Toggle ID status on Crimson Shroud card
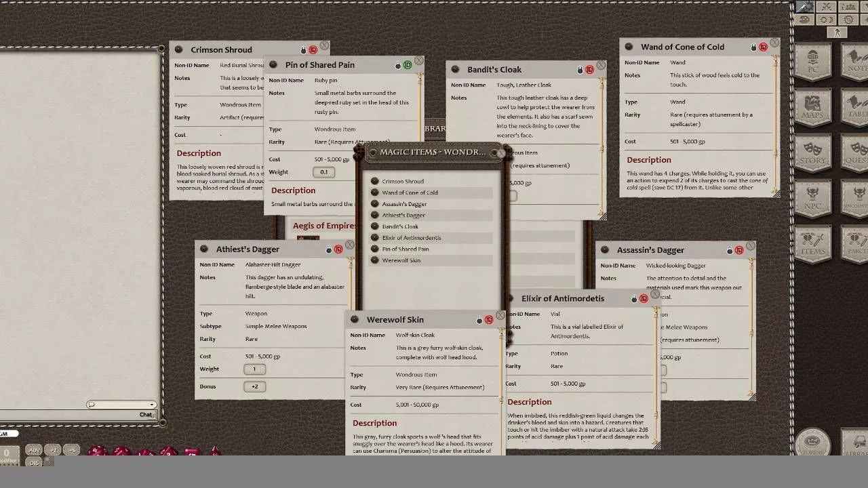This screenshot has width=868, height=488. click(x=313, y=50)
